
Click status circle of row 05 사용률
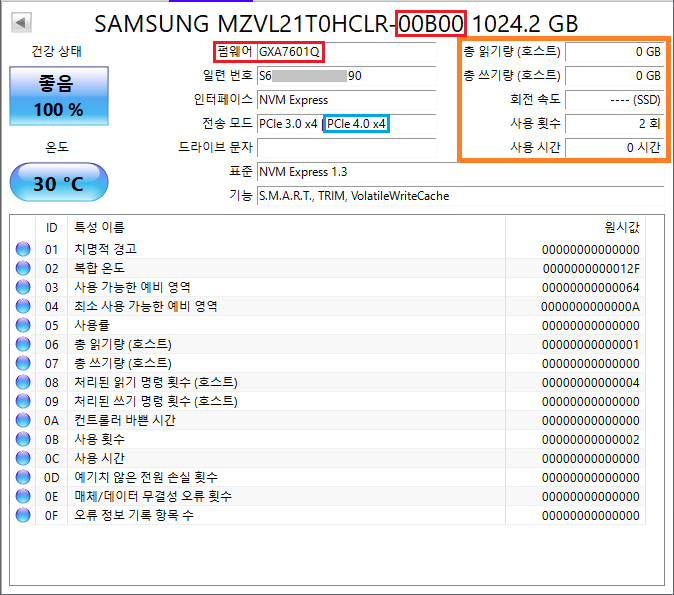[23, 325]
